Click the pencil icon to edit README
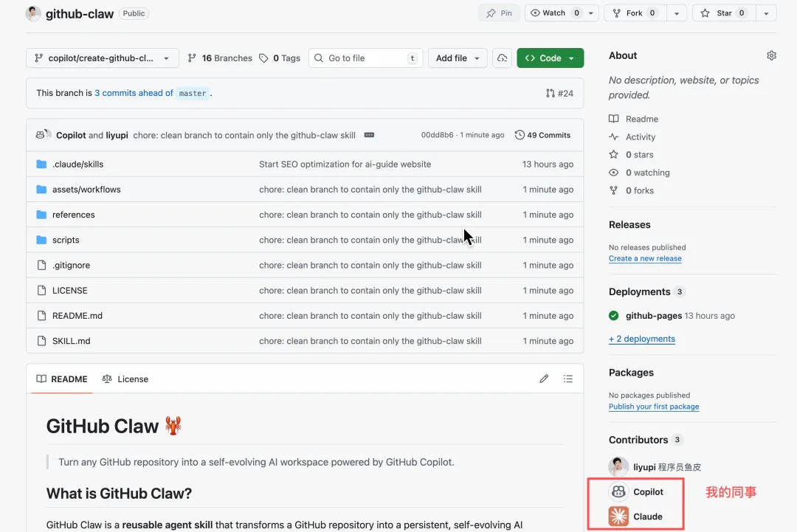The width and height of the screenshot is (797, 532). 544,379
